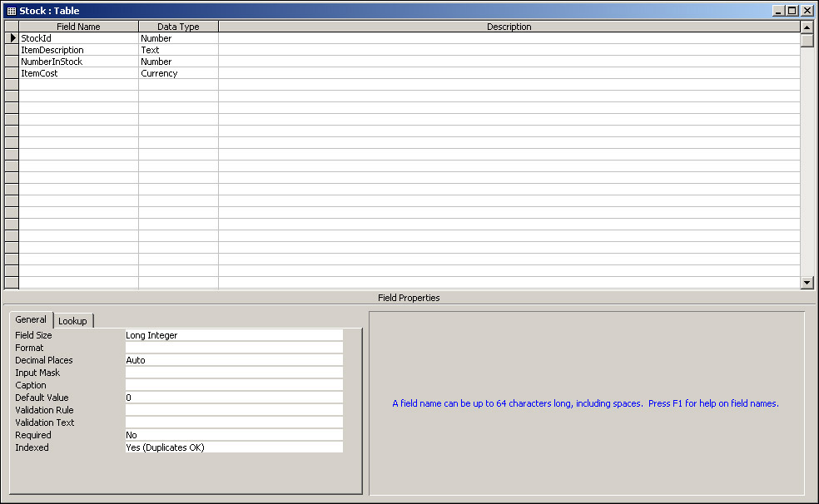Minimize the Stock table window
This screenshot has height=504, width=819.
click(x=778, y=11)
